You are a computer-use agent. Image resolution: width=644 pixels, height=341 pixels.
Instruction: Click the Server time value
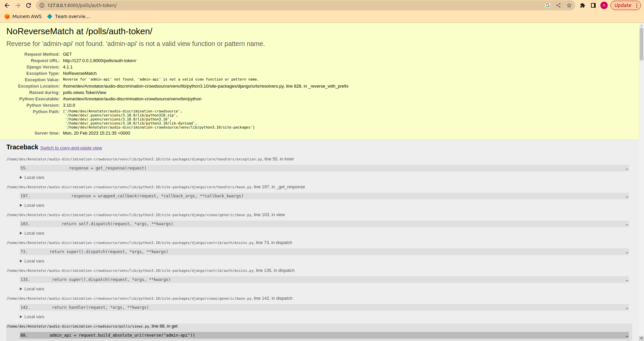tap(96, 133)
